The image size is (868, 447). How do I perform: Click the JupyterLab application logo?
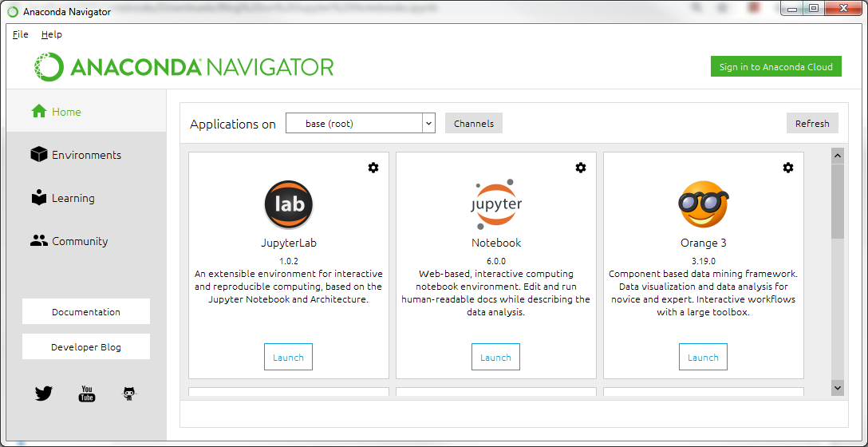point(289,204)
